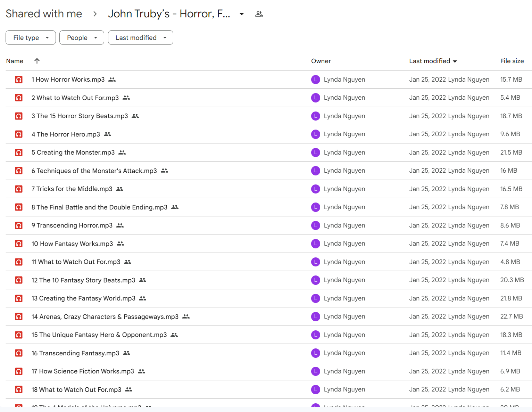Screen dimensions: 532x412
Task: Open the File type filter dropdown
Action: [x=31, y=38]
